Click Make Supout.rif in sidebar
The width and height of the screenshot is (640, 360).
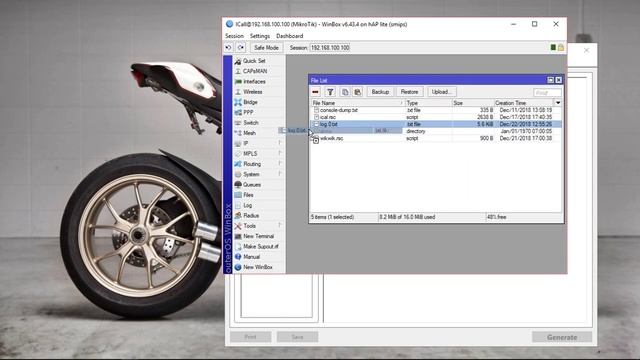tap(261, 247)
